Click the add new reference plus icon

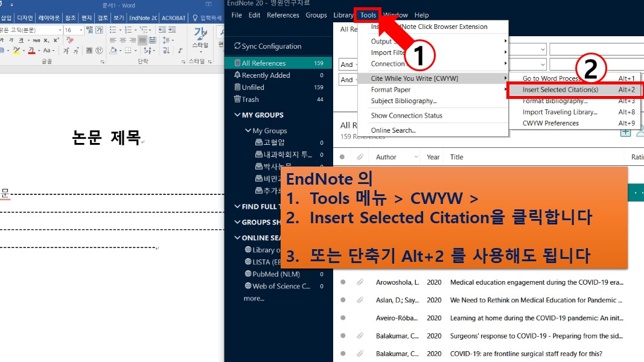625,132
